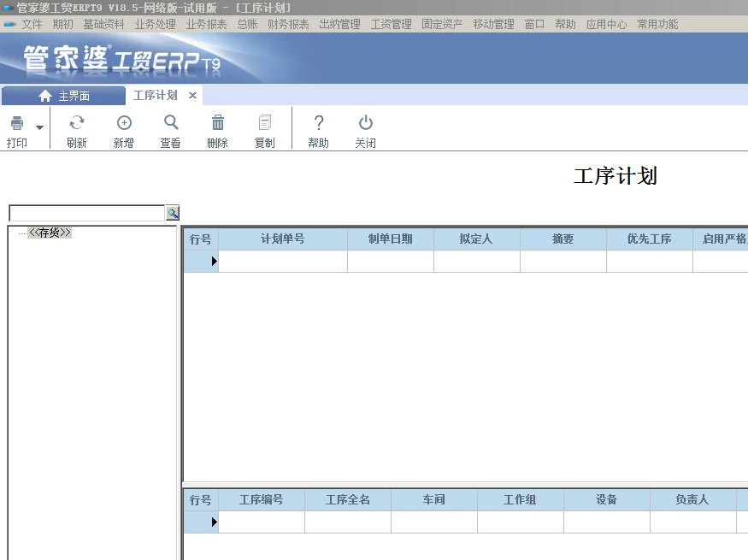The height and width of the screenshot is (560, 748).
Task: Open the 财务报表 menu
Action: click(x=288, y=24)
